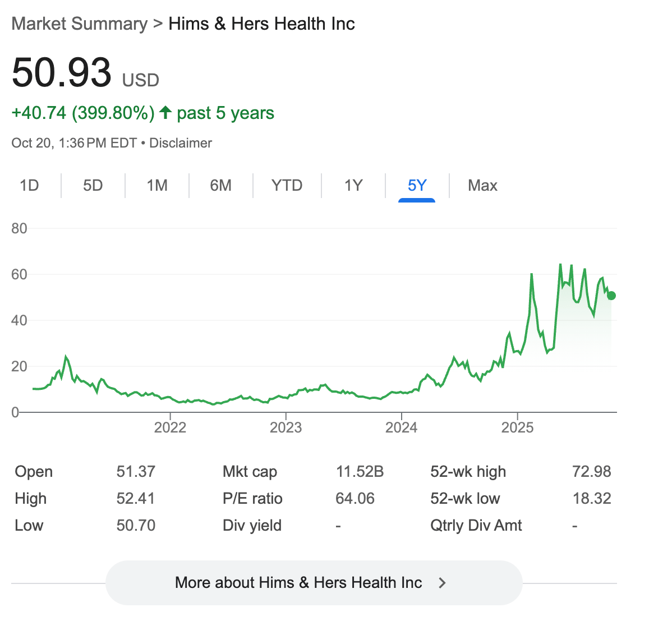
Task: Click the 52-wk low value 18.32
Action: pos(592,499)
